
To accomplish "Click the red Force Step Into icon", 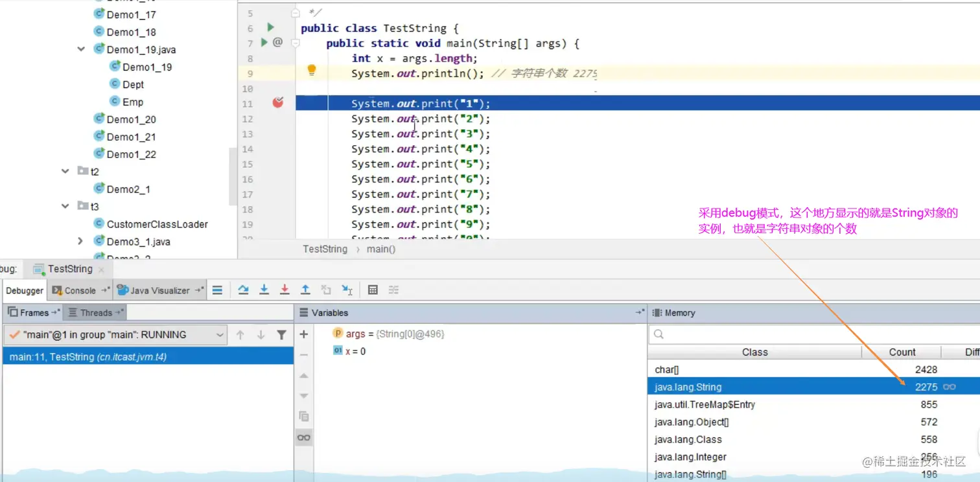I will (x=285, y=290).
